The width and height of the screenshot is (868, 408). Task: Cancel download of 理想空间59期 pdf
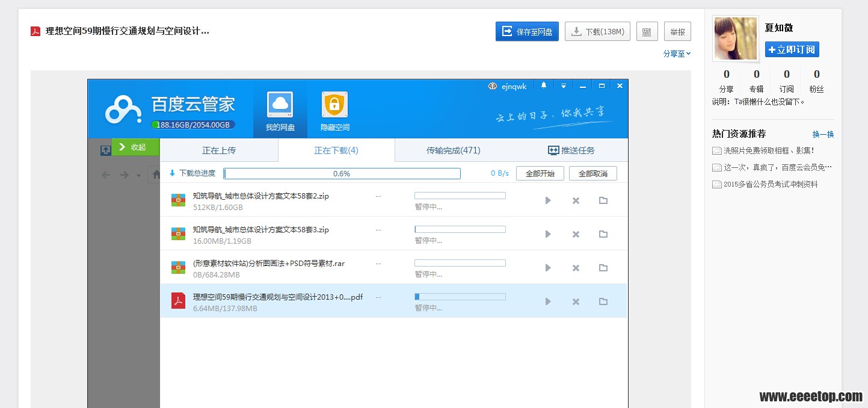point(576,301)
